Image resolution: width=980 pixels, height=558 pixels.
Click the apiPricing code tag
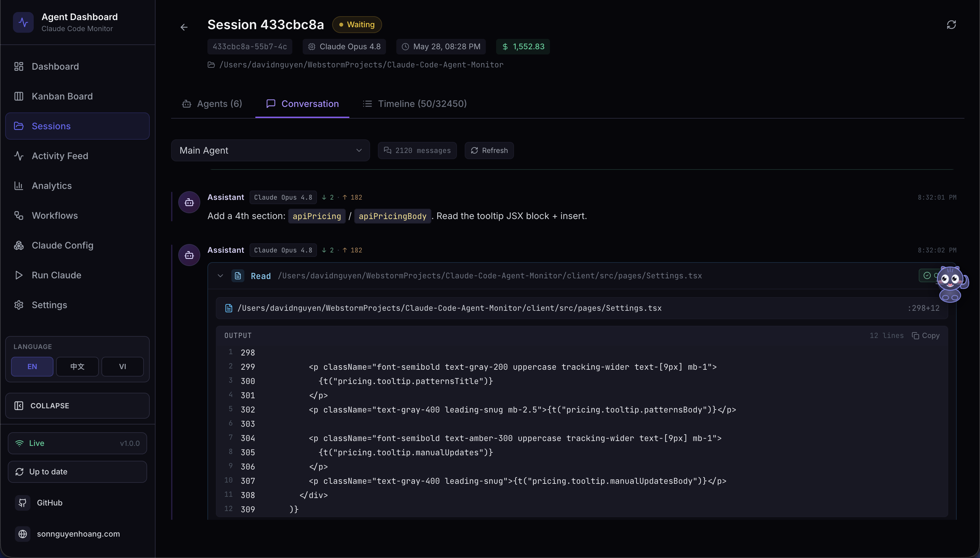317,216
